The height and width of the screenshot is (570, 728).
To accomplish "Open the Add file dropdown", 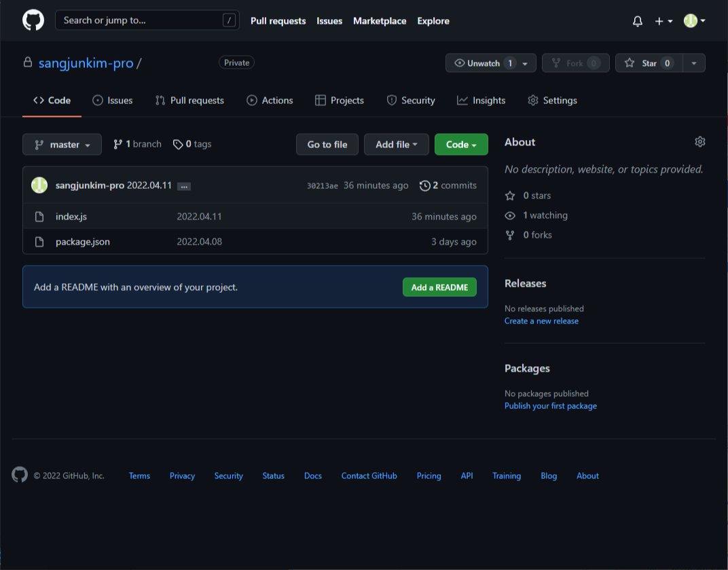I will pos(396,145).
